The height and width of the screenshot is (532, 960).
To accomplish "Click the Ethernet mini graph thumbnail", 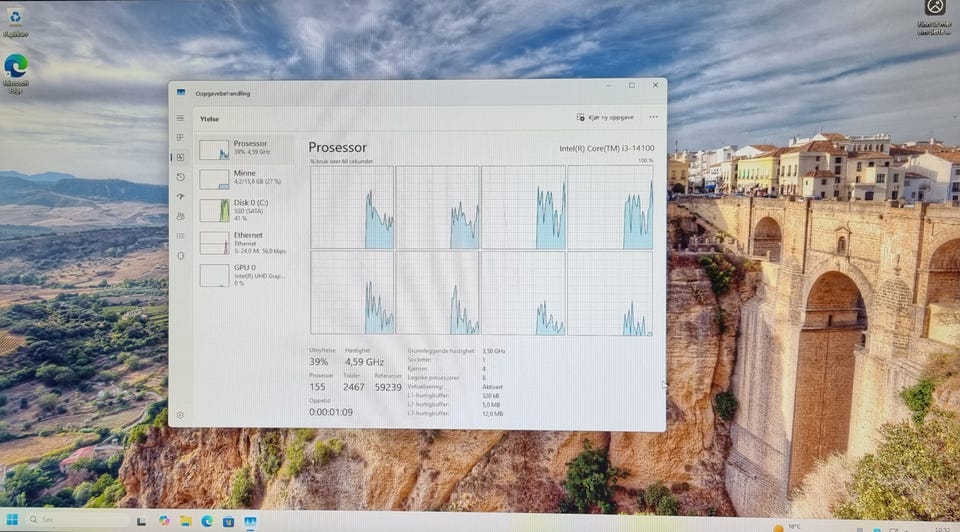I will (x=214, y=243).
